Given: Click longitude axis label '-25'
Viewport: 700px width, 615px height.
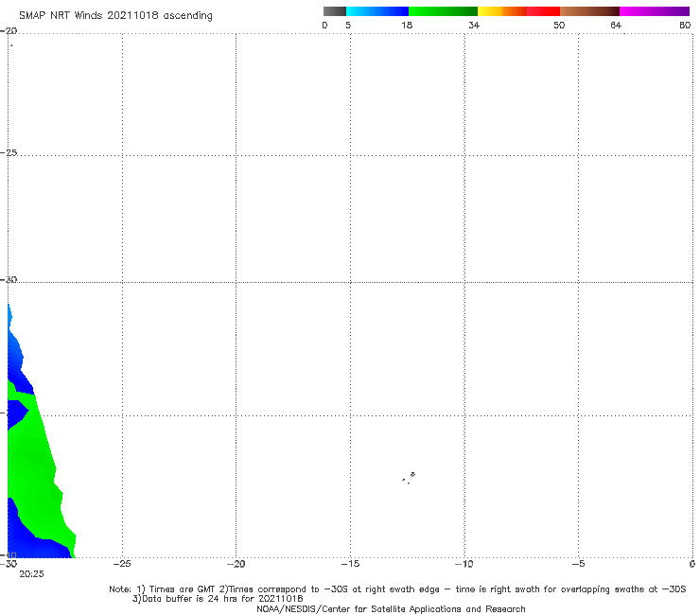Looking at the screenshot, I should click(122, 564).
